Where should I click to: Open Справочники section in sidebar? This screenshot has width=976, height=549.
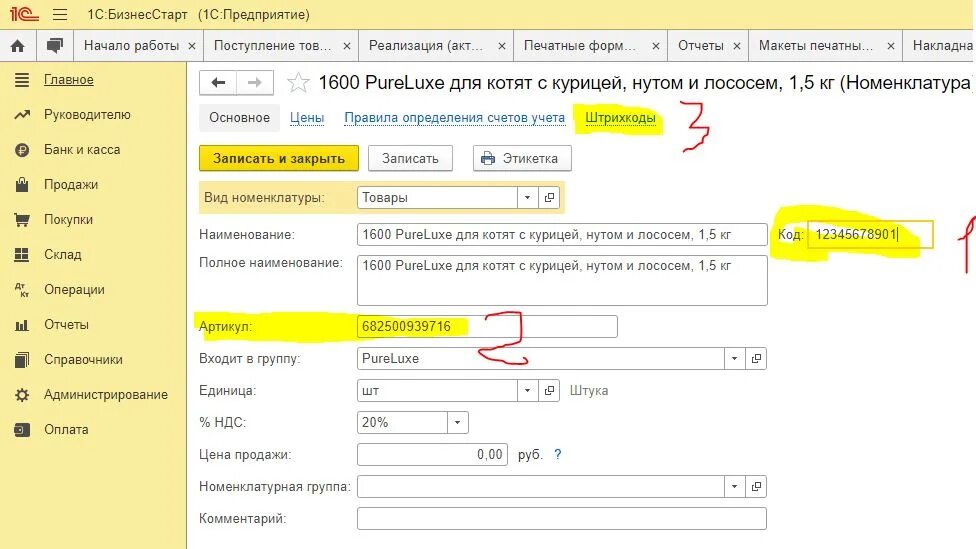pyautogui.click(x=83, y=359)
